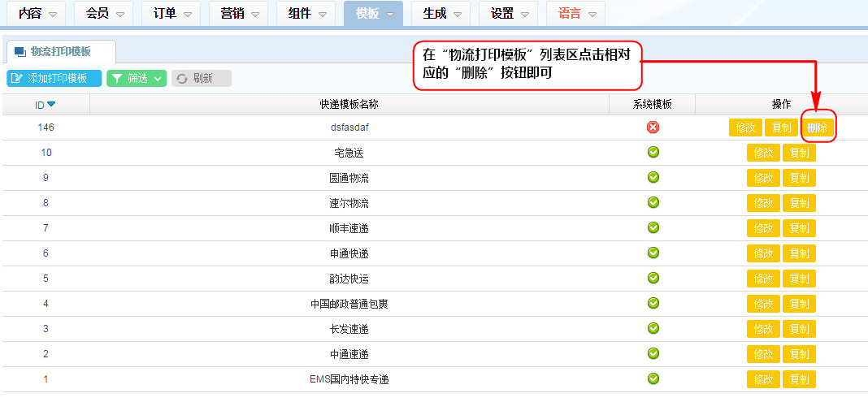
Task: Click the monitor icon on 物流打印模板 tab
Action: (x=20, y=52)
